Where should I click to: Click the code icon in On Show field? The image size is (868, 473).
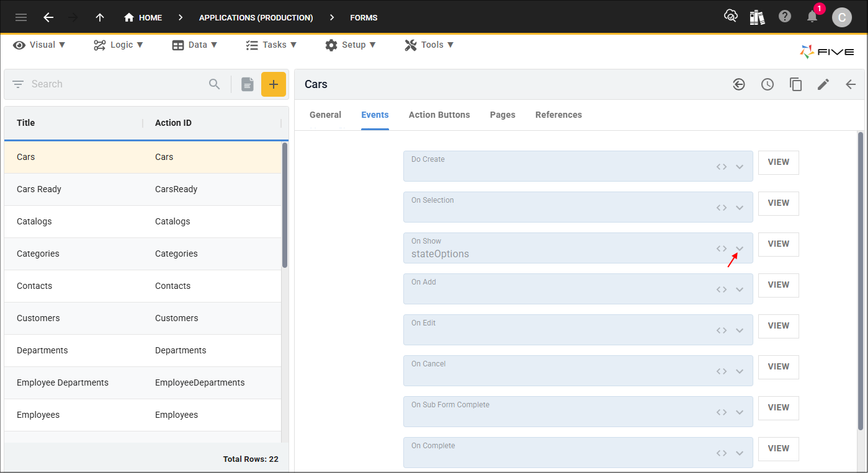[721, 249]
